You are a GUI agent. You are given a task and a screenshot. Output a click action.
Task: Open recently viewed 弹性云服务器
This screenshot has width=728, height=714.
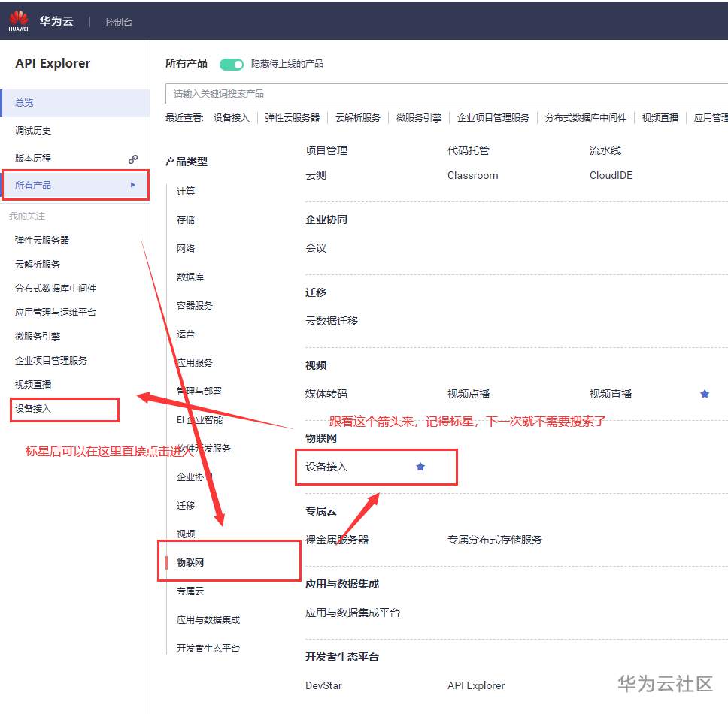[x=293, y=118]
